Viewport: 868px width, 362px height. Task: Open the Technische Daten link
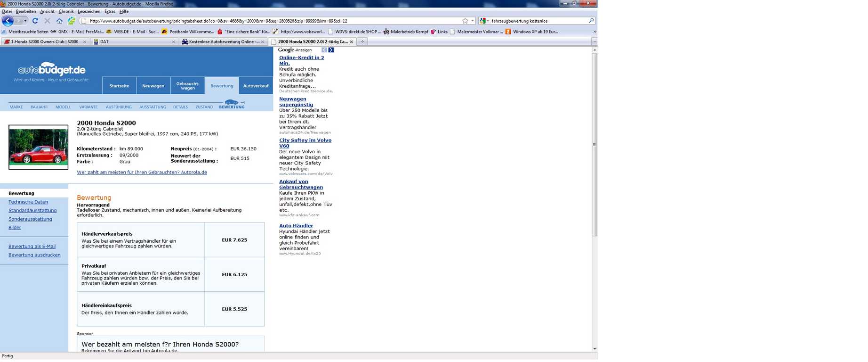point(28,202)
